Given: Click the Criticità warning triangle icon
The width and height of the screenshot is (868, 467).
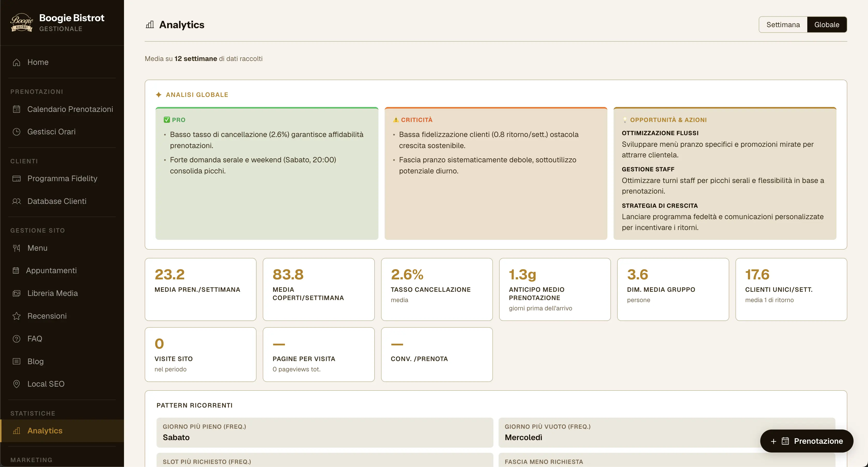Looking at the screenshot, I should (x=396, y=120).
